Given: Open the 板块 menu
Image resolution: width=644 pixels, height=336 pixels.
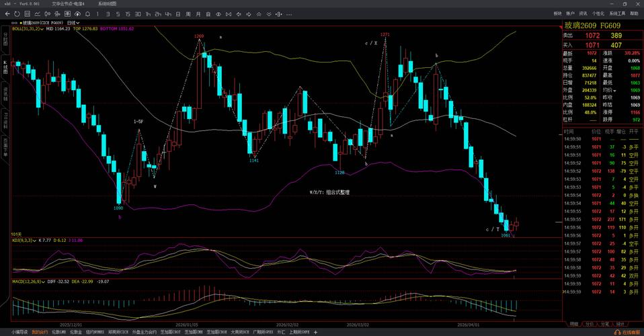Looking at the screenshot, I should point(557,13).
